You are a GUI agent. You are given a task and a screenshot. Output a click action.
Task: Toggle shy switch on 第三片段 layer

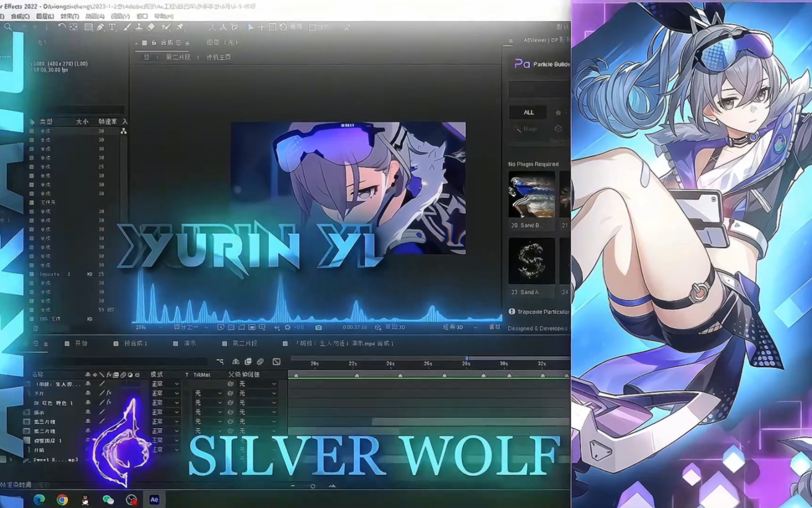coord(88,421)
